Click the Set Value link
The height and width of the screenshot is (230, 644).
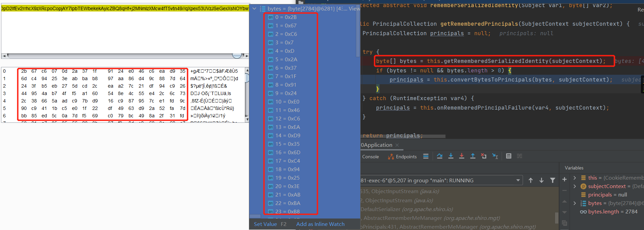(266, 224)
